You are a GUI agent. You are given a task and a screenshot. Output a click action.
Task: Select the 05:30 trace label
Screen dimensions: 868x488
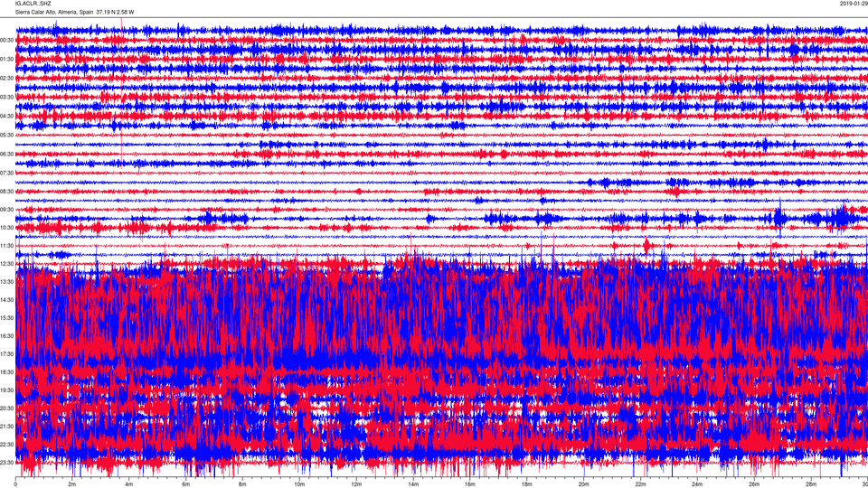pyautogui.click(x=6, y=135)
